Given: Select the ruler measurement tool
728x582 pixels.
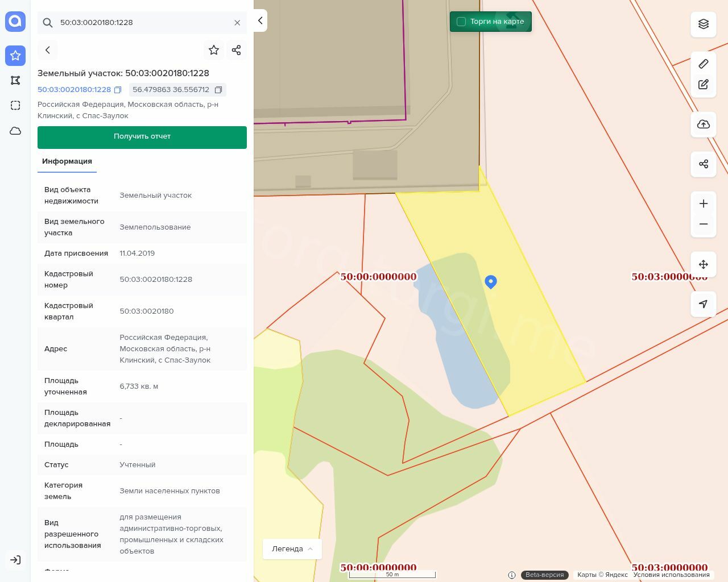Looking at the screenshot, I should [704, 64].
